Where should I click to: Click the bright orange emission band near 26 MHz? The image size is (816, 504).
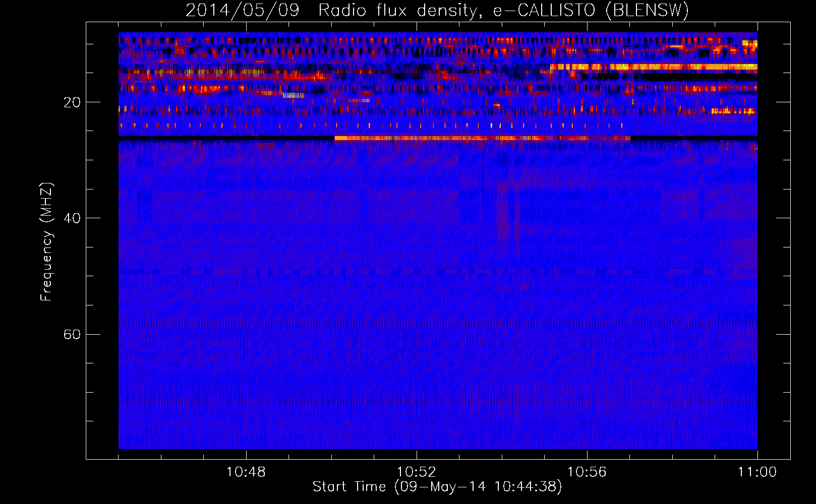(x=482, y=138)
